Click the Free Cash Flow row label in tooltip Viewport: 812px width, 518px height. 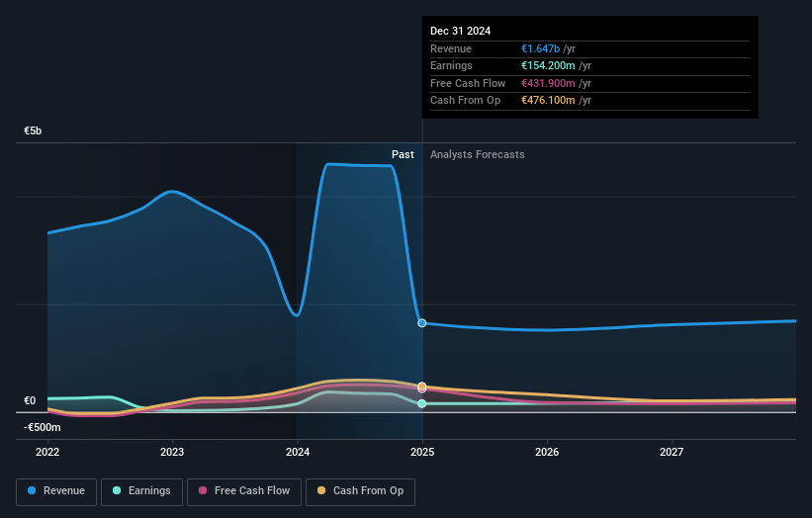click(x=468, y=83)
